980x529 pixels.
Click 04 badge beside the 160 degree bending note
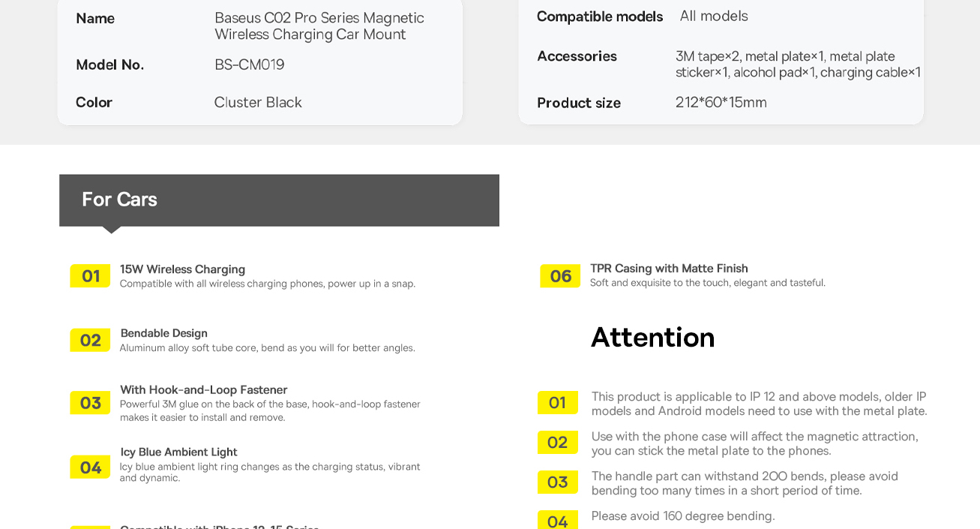coord(557,520)
